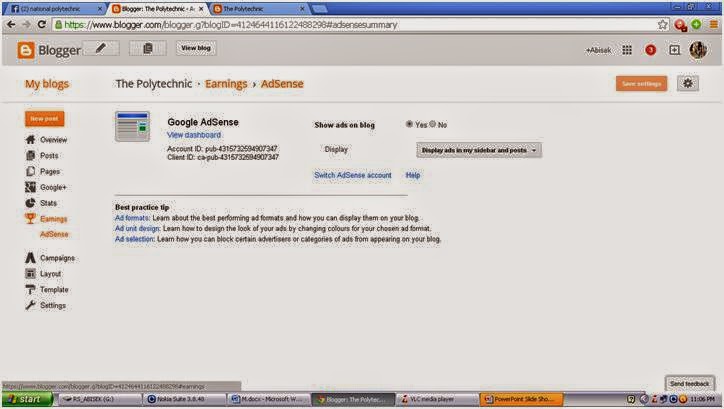Viewport: 724px width, 409px height.
Task: Select Yes for Show ads on blog
Action: [409, 124]
